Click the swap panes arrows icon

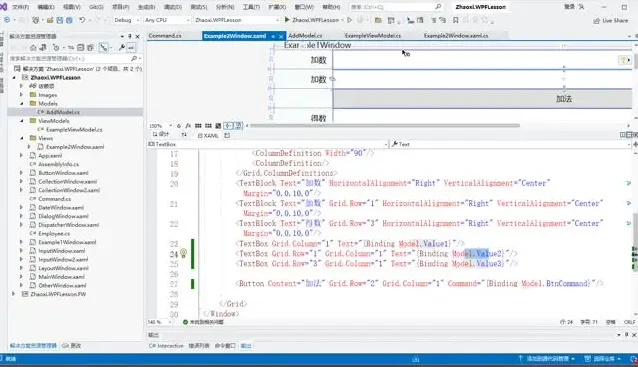coord(184,135)
